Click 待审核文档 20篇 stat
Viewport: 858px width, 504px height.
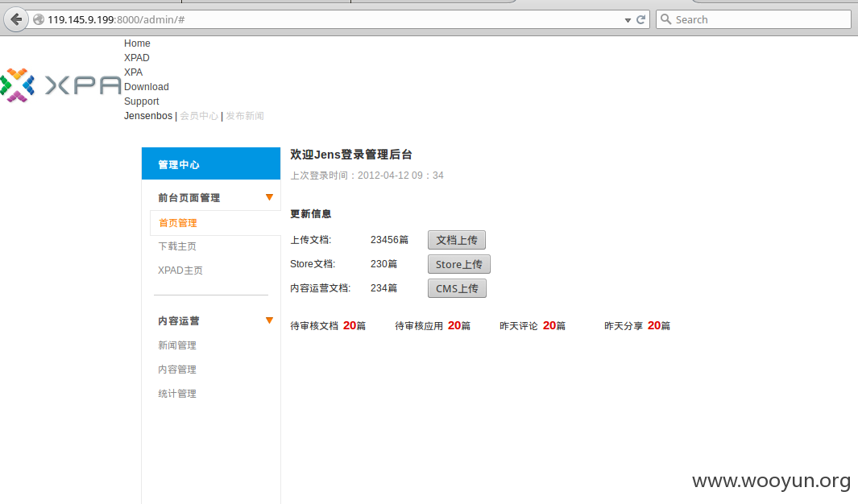(328, 326)
